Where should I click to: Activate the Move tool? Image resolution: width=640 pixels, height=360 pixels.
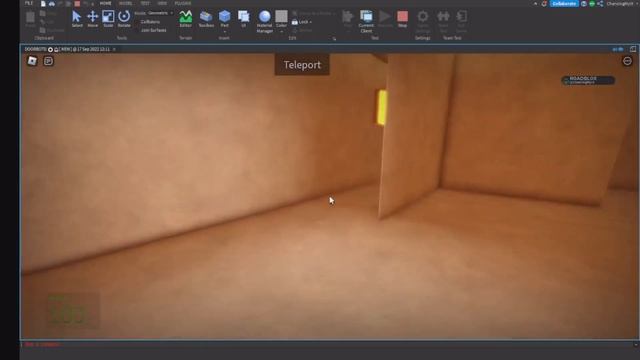click(93, 19)
